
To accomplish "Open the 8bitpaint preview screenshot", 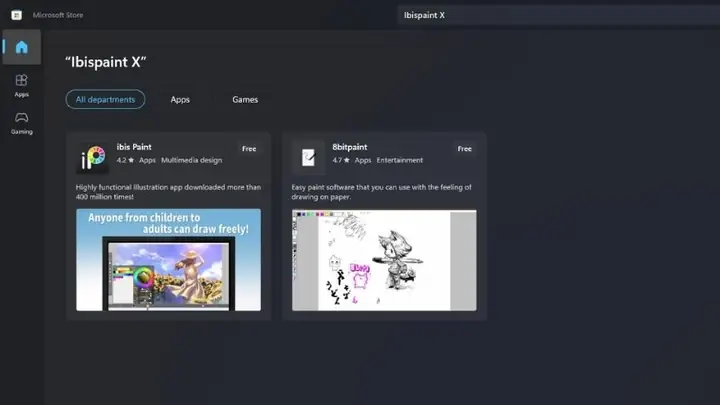I will point(384,260).
